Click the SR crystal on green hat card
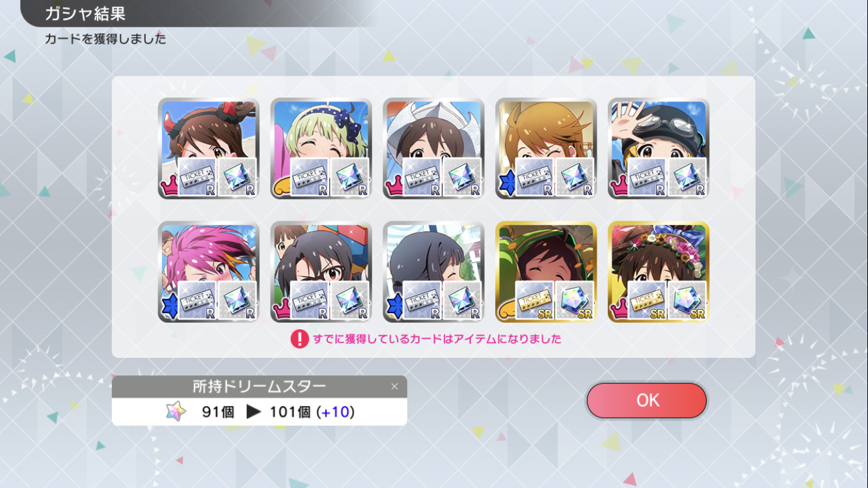This screenshot has height=488, width=868. click(x=575, y=301)
